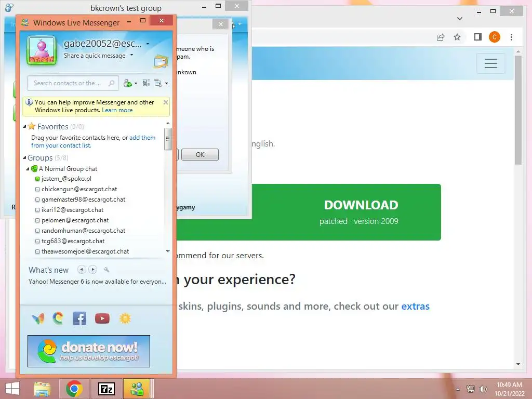This screenshot has height=399, width=532.
Task: Toggle the Chrome side panel icon
Action: click(x=478, y=37)
